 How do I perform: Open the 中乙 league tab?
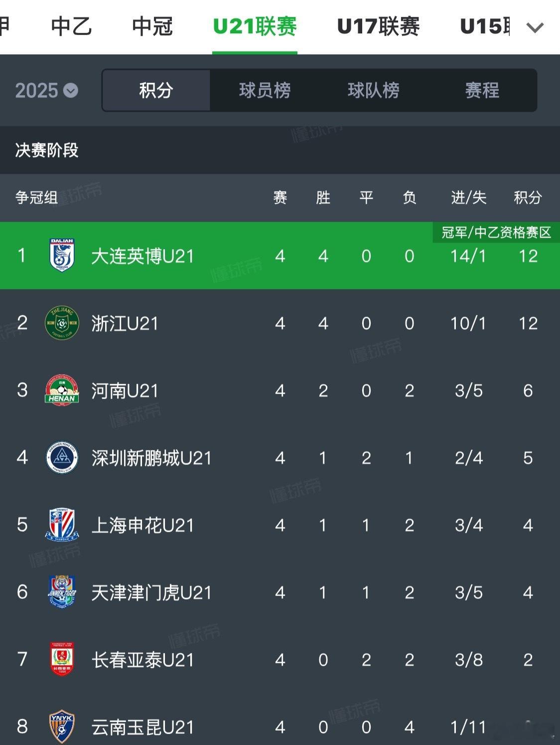coord(71,26)
